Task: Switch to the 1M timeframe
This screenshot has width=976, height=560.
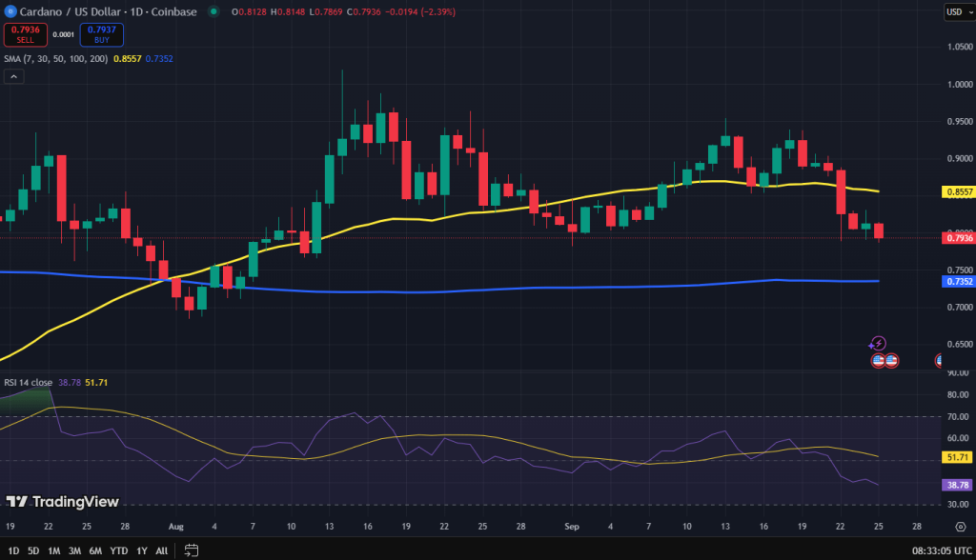Action: pos(53,550)
